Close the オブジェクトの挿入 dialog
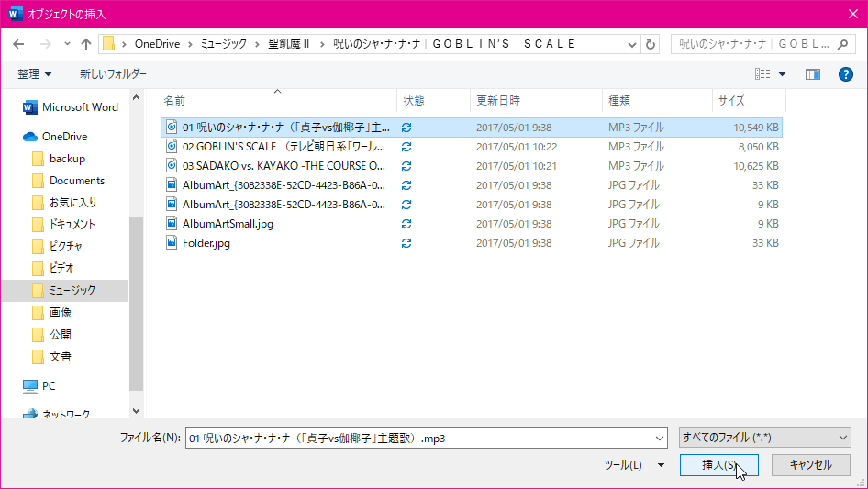This screenshot has height=489, width=868. [x=853, y=14]
